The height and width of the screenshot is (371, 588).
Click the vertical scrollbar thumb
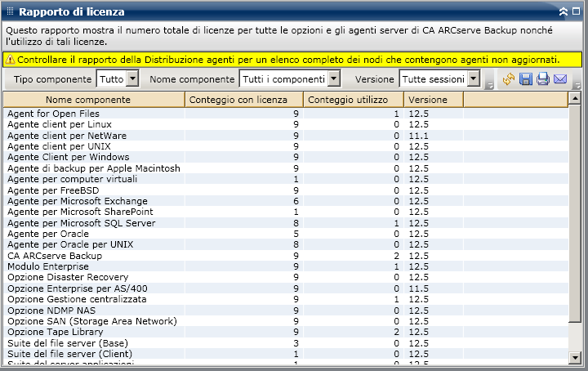pos(575,213)
